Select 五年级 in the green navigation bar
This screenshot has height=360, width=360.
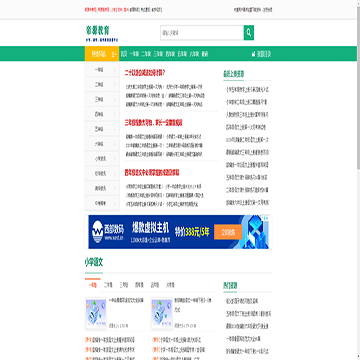182,54
